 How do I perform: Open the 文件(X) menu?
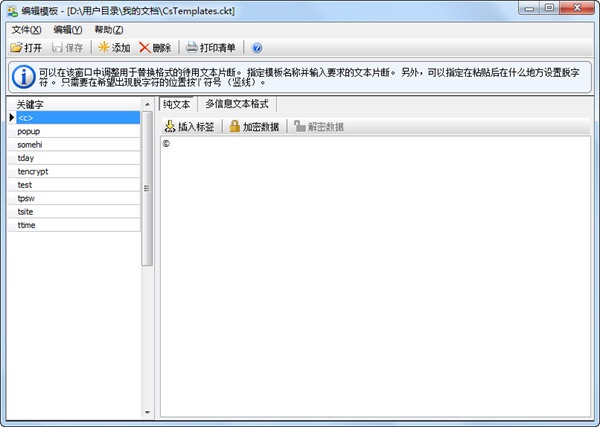coord(26,30)
